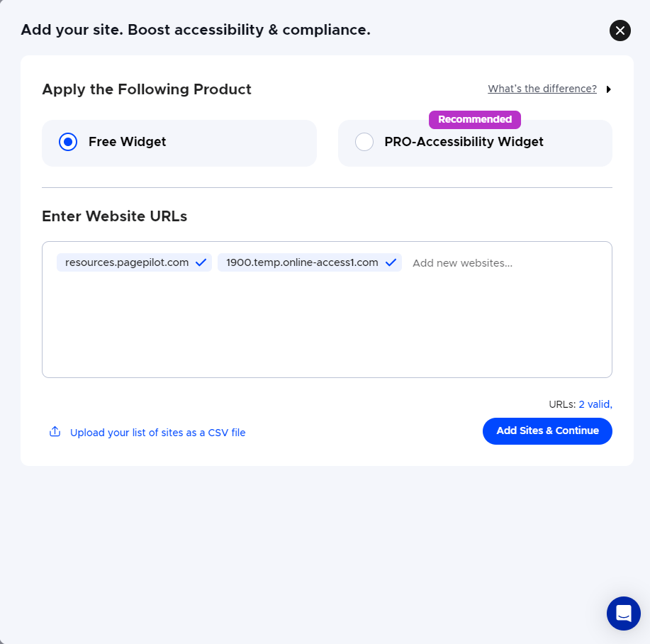Click checkmark on 1900.temp.online-access1.com chip
This screenshot has width=650, height=644.
click(391, 262)
